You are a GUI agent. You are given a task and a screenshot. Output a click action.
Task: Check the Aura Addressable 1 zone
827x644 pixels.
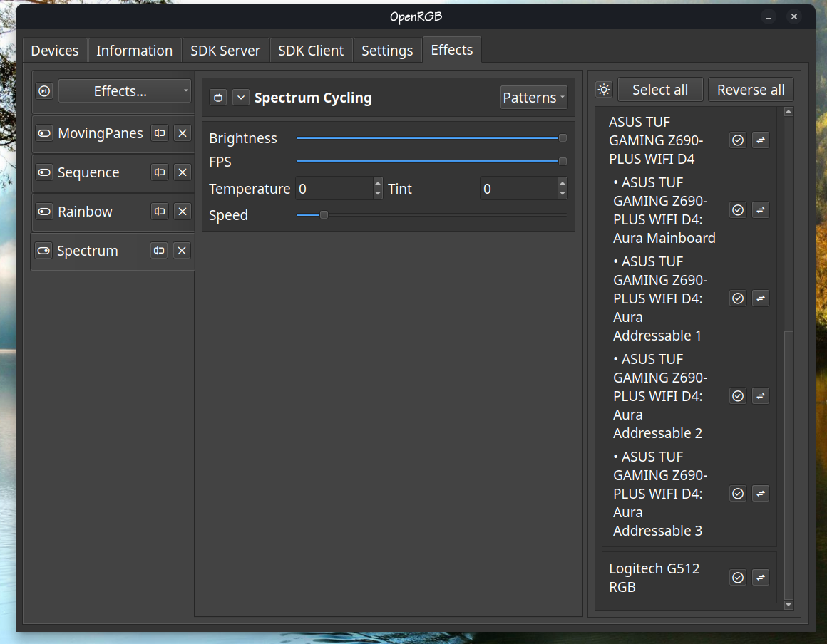738,298
